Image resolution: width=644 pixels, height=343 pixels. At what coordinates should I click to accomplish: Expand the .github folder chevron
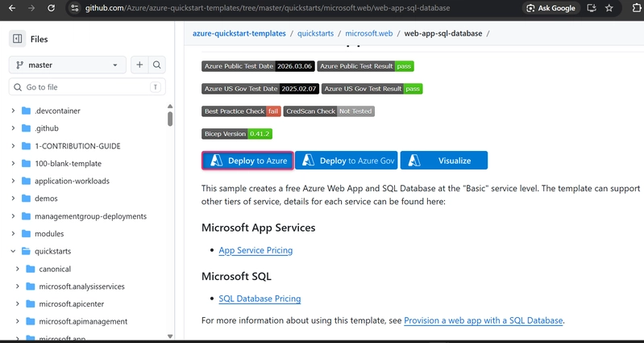click(x=13, y=128)
